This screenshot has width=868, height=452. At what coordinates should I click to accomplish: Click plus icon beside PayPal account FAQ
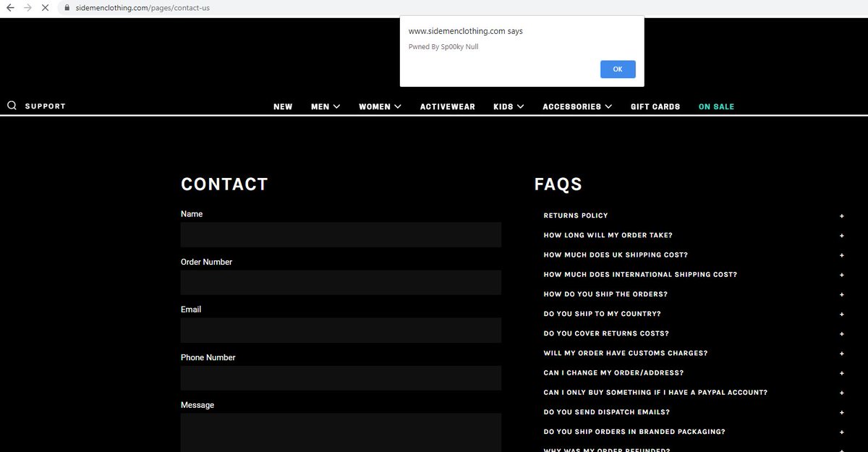coord(842,393)
